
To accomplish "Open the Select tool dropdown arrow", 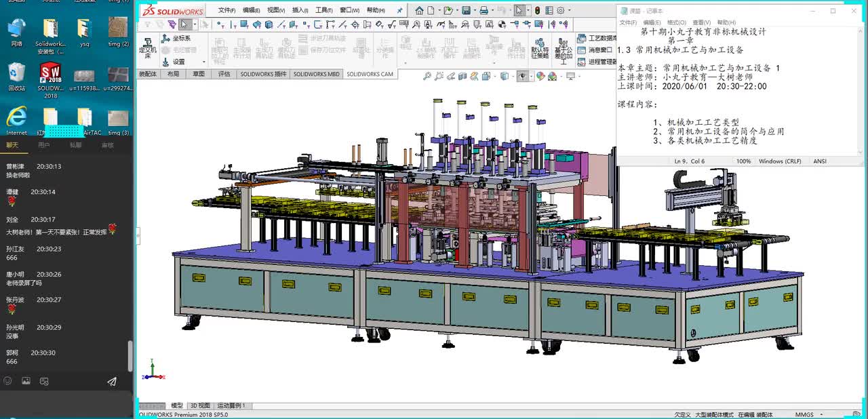I will [x=527, y=10].
